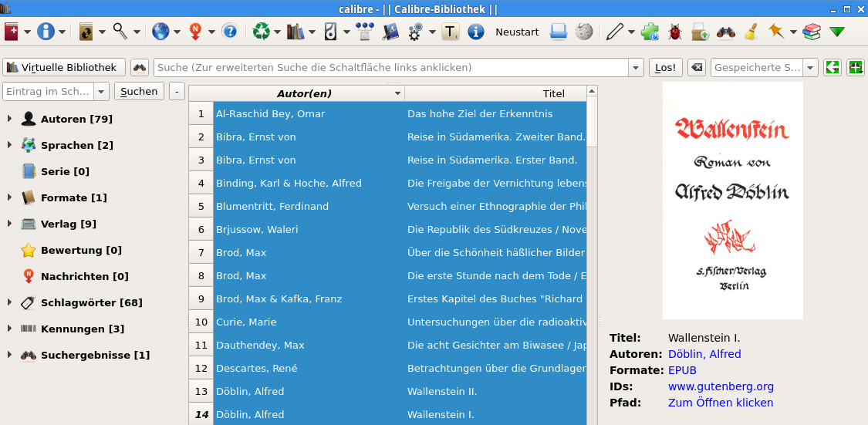Open the Döblin, Alfred author link
Screen dimensions: 868x425
[704, 354]
